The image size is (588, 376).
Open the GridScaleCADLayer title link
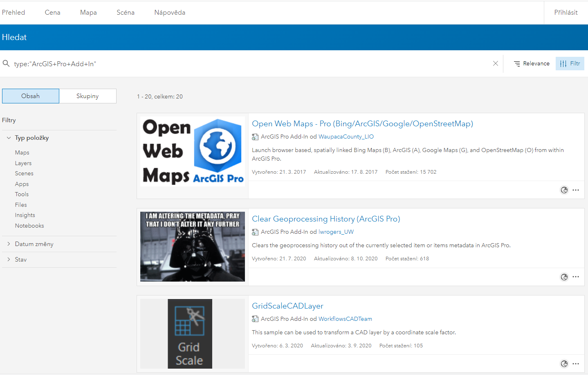pos(287,306)
